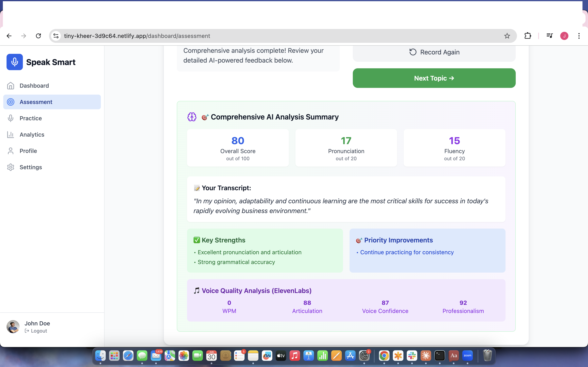Select Practice in the sidebar

pyautogui.click(x=31, y=118)
